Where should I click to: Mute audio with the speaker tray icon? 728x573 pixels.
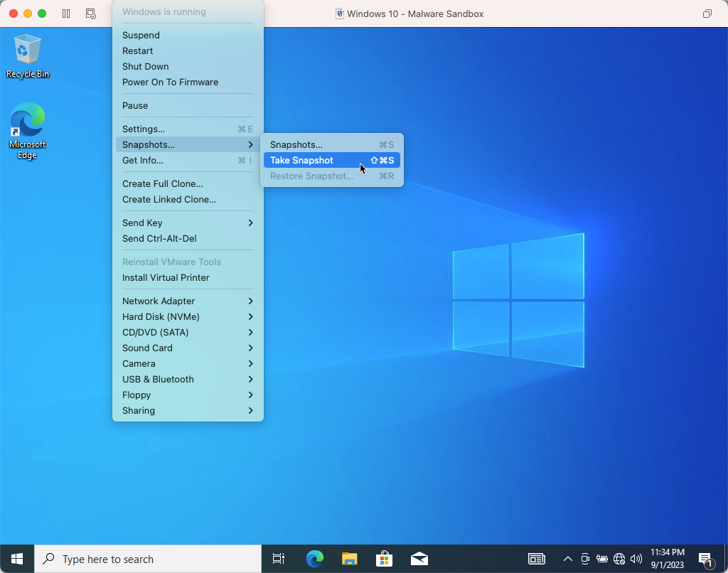point(636,559)
